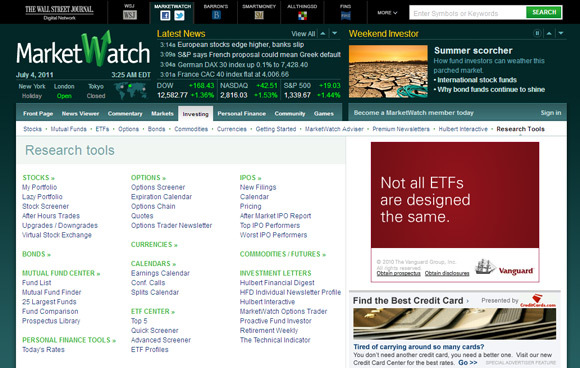The height and width of the screenshot is (368, 580).
Task: Show next Weekend Investor story with down arrow
Action: (x=561, y=33)
